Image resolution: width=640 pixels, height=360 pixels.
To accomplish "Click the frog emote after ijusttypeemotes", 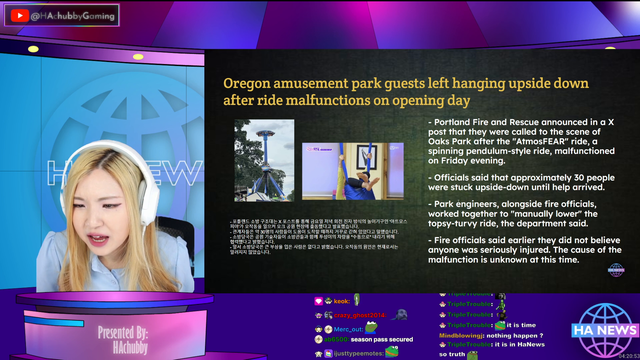I will [391, 352].
